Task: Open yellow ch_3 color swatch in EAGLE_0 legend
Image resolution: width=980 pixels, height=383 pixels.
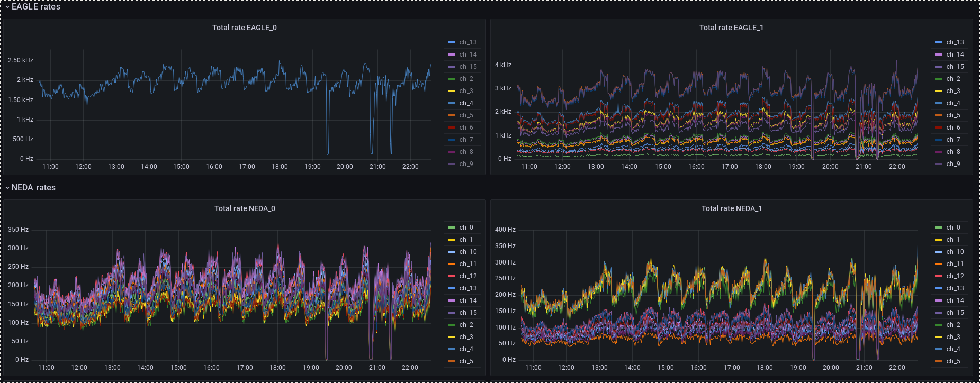Action: tap(452, 91)
